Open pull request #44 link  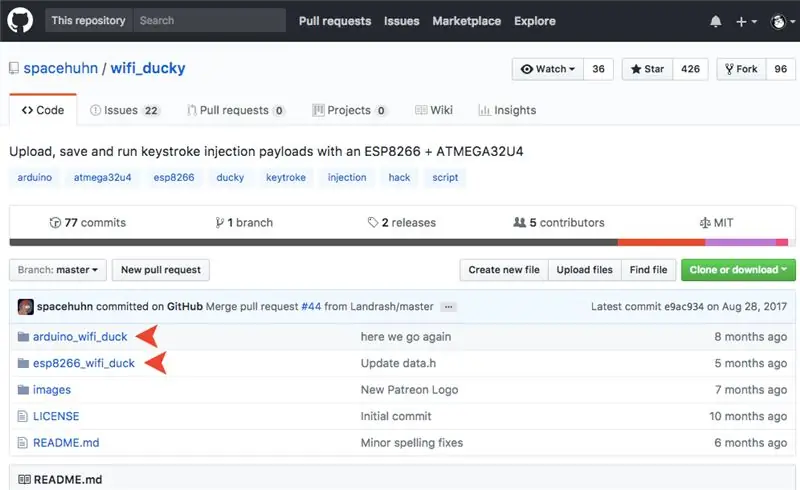click(311, 307)
